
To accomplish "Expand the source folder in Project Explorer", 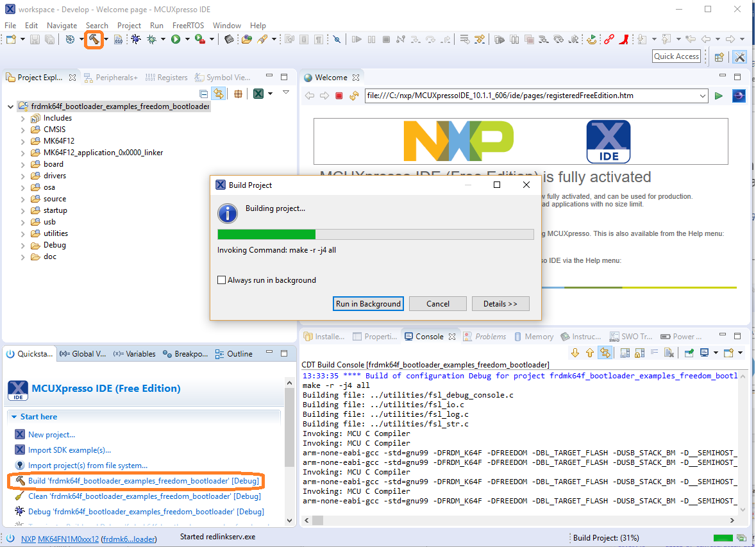I will pos(23,198).
